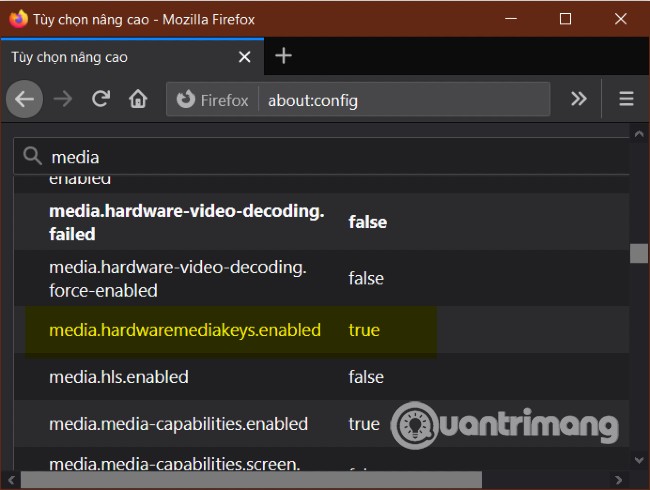
Task: Click the Firefox identity icon in address bar
Action: coord(186,99)
